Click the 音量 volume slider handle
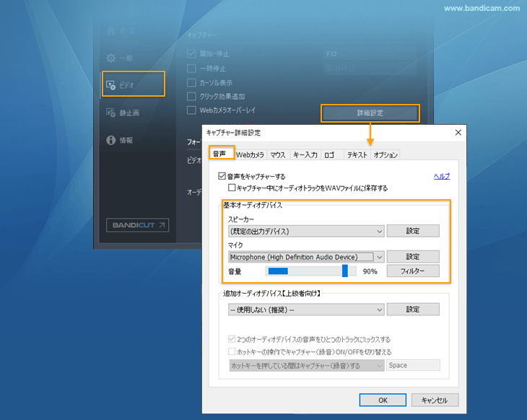The image size is (527, 420). point(345,271)
